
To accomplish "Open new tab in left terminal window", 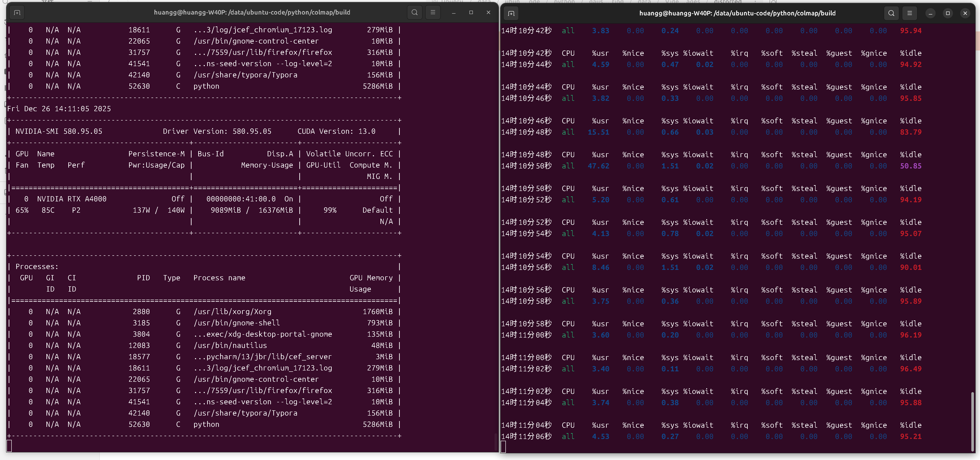I will pos(17,13).
